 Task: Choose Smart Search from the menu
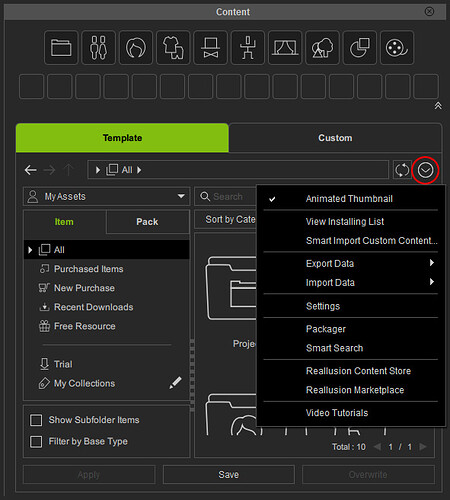pyautogui.click(x=351, y=348)
